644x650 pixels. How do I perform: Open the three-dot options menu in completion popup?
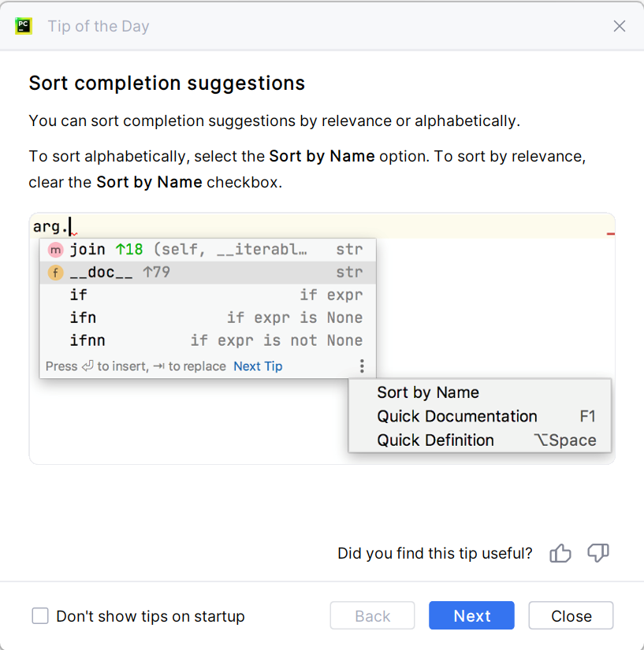(362, 366)
